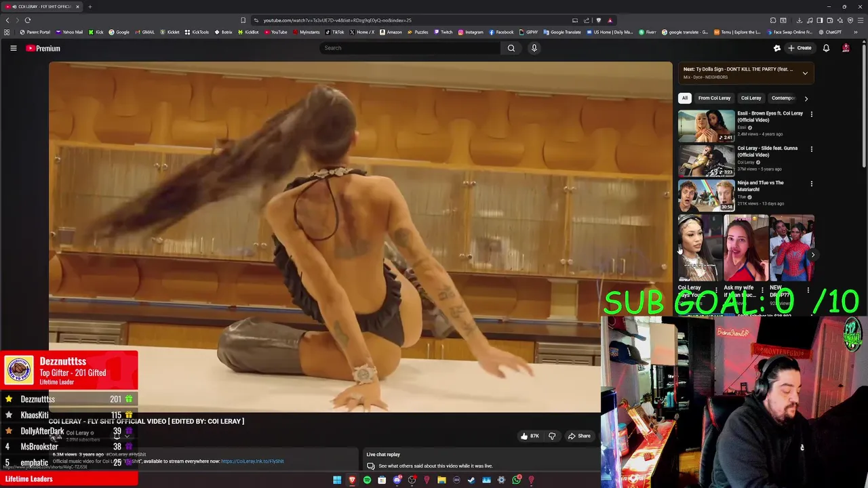868x488 pixels.
Task: Open TikTok bookmark
Action: pos(334,32)
